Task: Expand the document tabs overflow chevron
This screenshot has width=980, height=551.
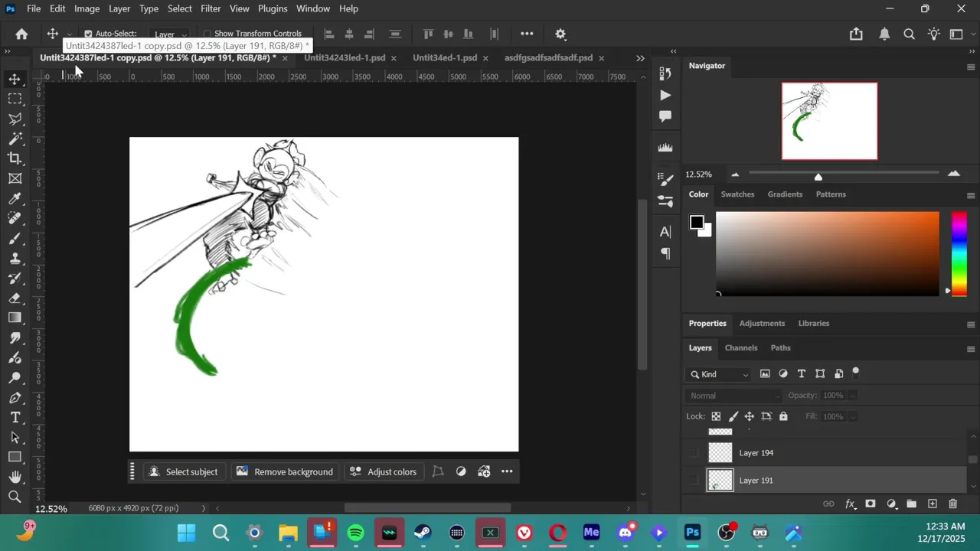Action: (x=640, y=58)
